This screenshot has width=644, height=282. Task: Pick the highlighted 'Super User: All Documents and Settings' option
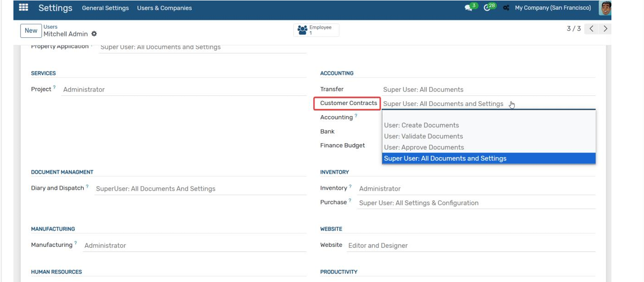point(489,158)
